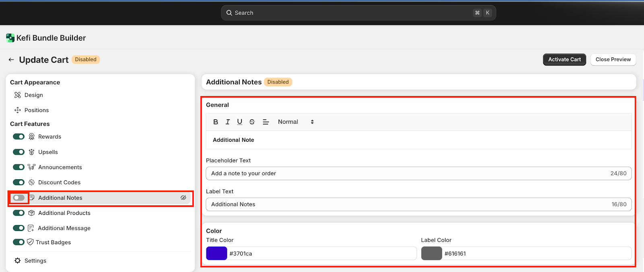Click the Close Preview button

(613, 59)
